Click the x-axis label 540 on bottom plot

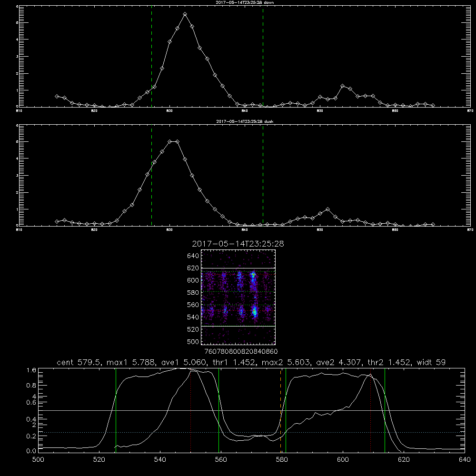160,460
